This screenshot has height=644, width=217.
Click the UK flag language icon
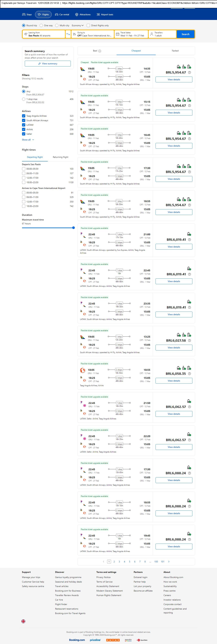23,621
